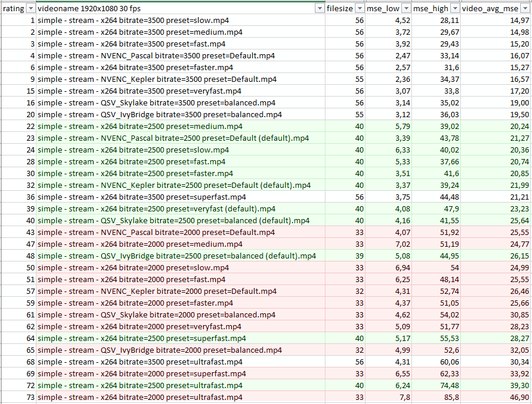Select the rating header cell
The width and height of the screenshot is (532, 404).
pos(12,9)
